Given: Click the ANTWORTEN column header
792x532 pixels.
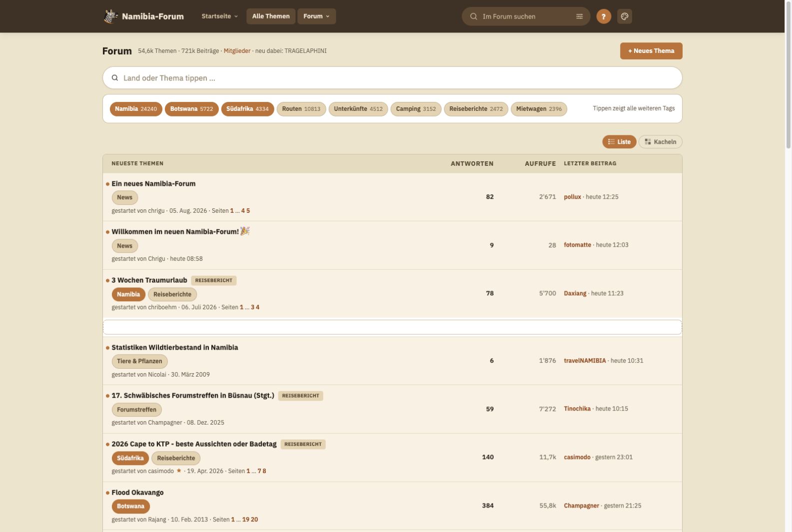Looking at the screenshot, I should pos(472,163).
